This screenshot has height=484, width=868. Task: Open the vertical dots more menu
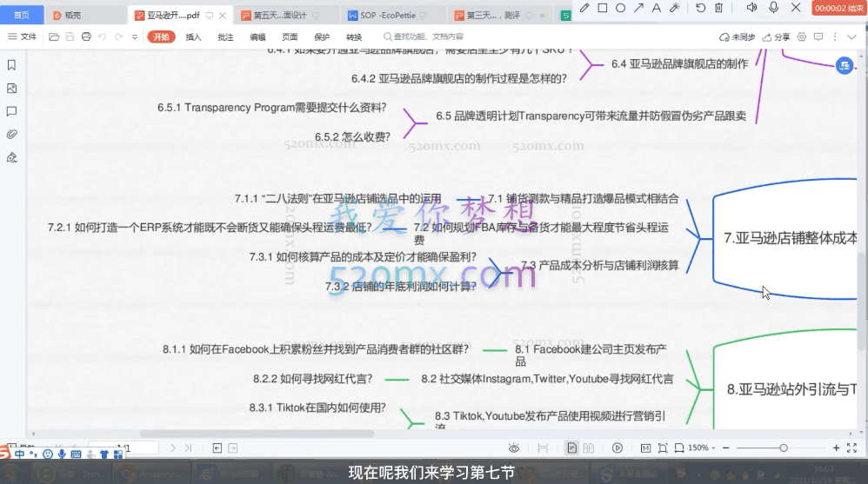pyautogui.click(x=835, y=36)
